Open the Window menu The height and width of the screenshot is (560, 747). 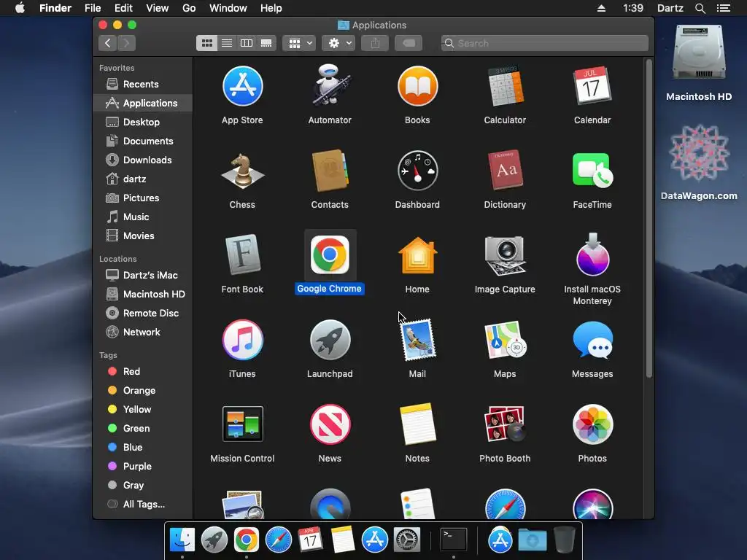click(x=228, y=8)
